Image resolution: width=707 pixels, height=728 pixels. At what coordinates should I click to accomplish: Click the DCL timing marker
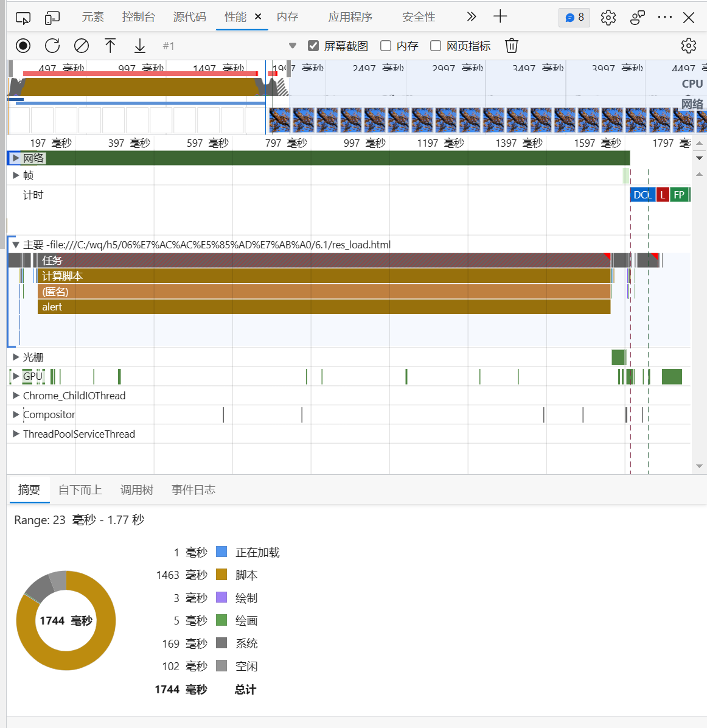coord(641,195)
